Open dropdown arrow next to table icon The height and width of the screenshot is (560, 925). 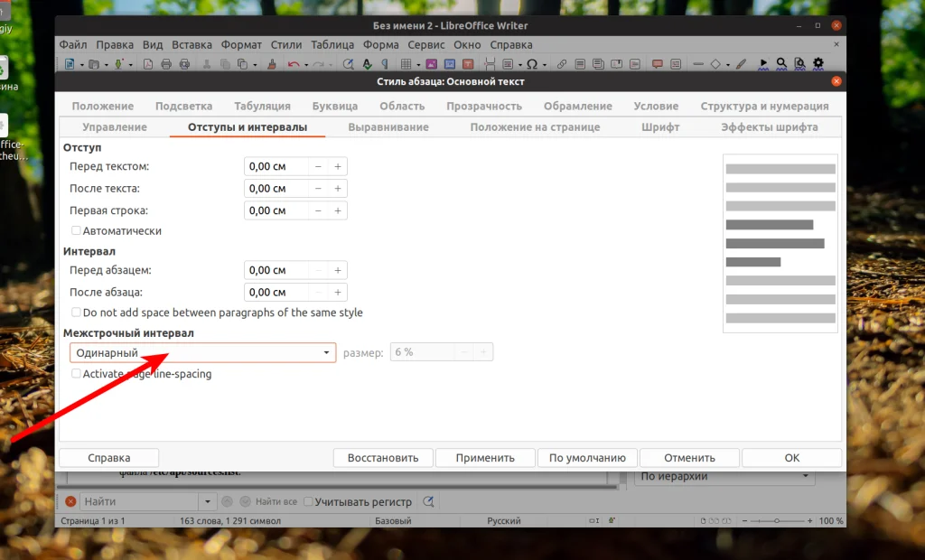click(418, 64)
